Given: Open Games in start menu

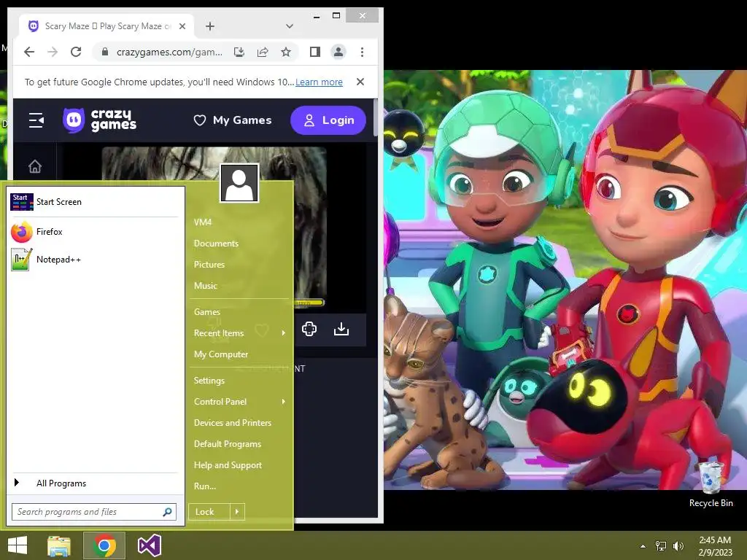Looking at the screenshot, I should (206, 312).
